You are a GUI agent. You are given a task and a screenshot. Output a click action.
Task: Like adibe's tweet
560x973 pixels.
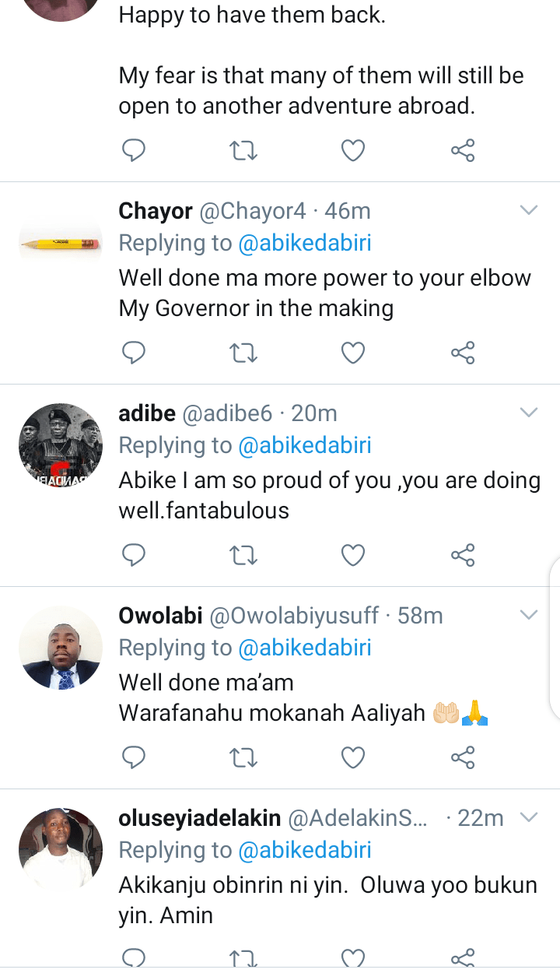tap(353, 555)
